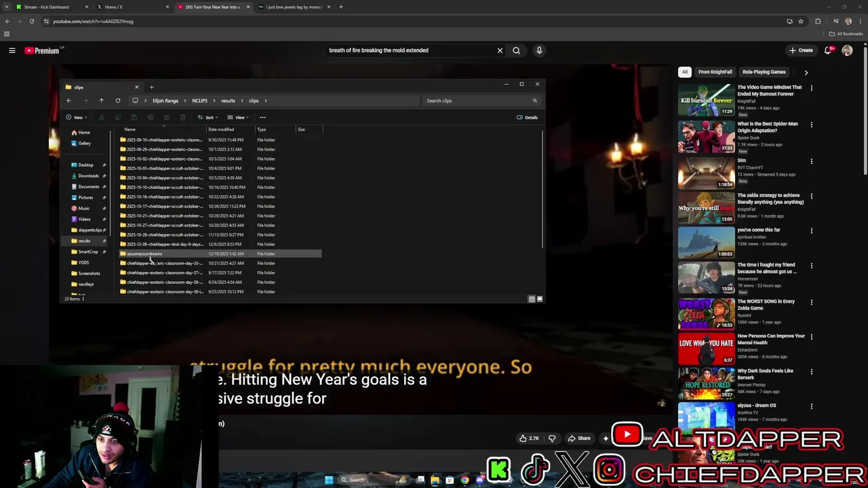Screen dimensions: 868x488
Task: Select results in the breadcrumb path
Action: [228, 100]
